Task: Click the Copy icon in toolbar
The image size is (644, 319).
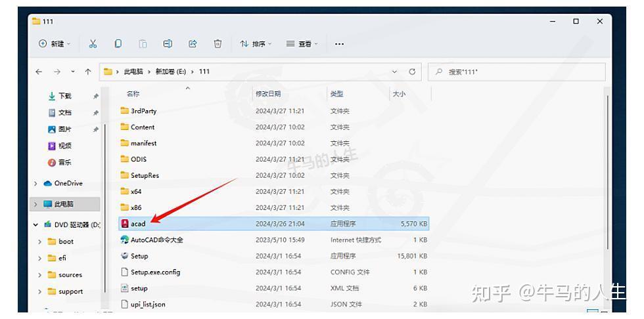Action: tap(118, 44)
